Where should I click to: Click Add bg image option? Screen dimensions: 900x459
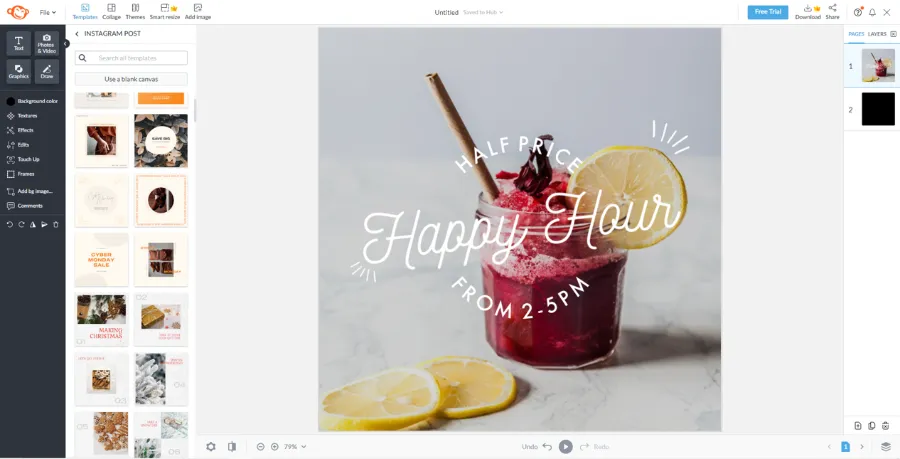29,191
